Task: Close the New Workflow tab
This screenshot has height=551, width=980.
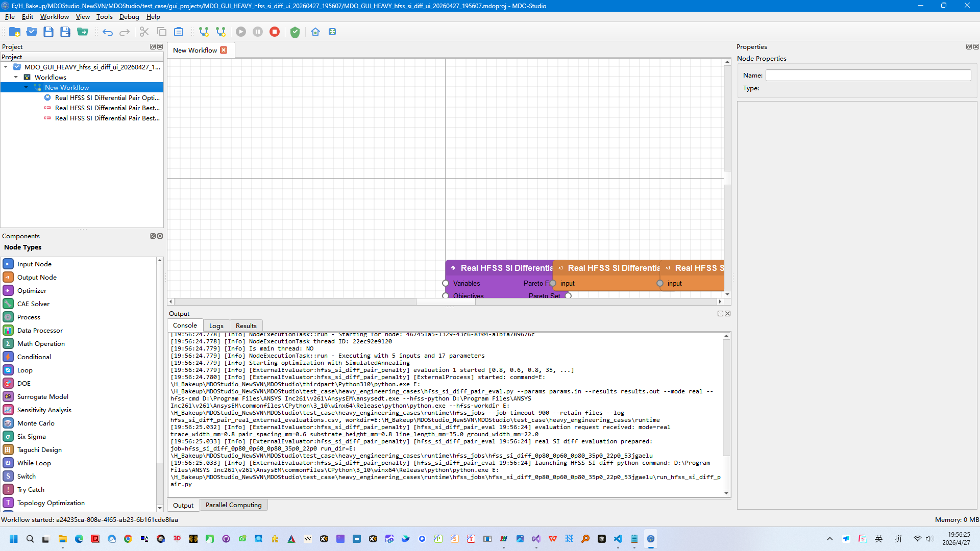Action: point(224,50)
